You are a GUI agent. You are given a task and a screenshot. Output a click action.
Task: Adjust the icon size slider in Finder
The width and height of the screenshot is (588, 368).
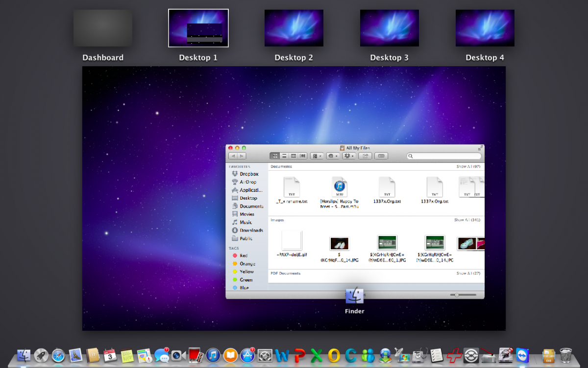coord(457,295)
